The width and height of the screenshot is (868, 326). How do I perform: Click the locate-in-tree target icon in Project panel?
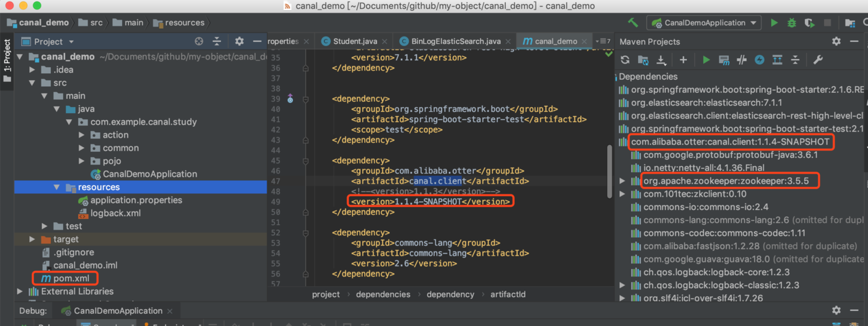click(199, 41)
